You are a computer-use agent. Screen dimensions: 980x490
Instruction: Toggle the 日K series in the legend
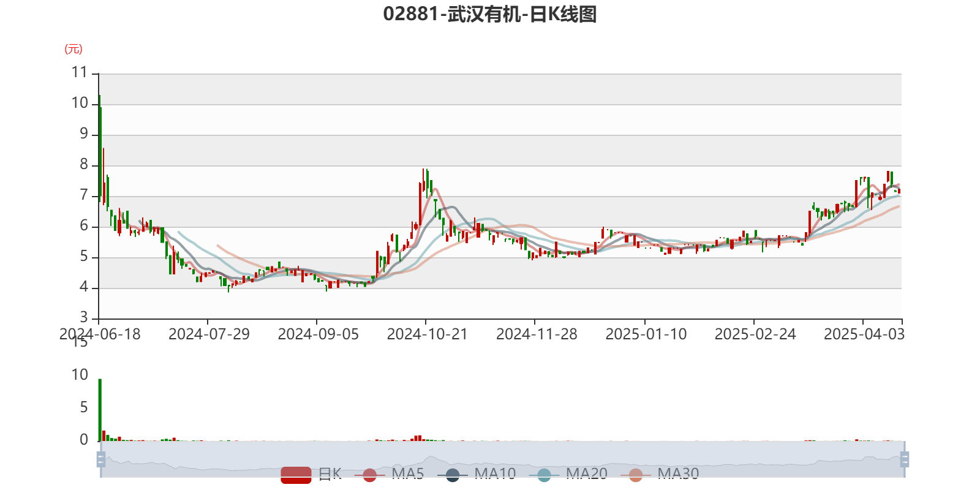pos(311,474)
